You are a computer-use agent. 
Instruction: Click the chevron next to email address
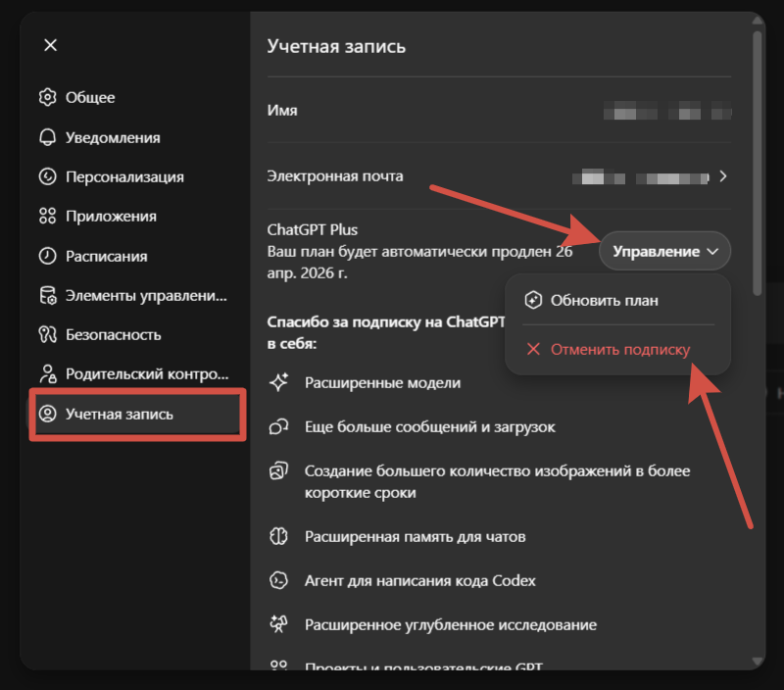click(x=723, y=176)
